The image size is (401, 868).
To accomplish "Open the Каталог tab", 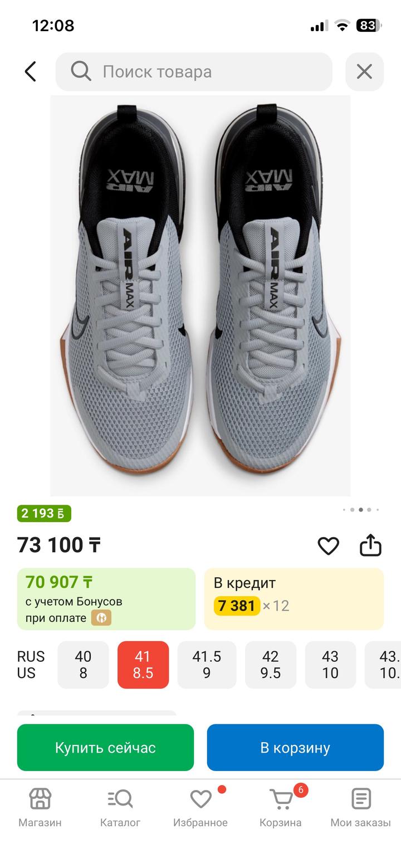I will 120,806.
